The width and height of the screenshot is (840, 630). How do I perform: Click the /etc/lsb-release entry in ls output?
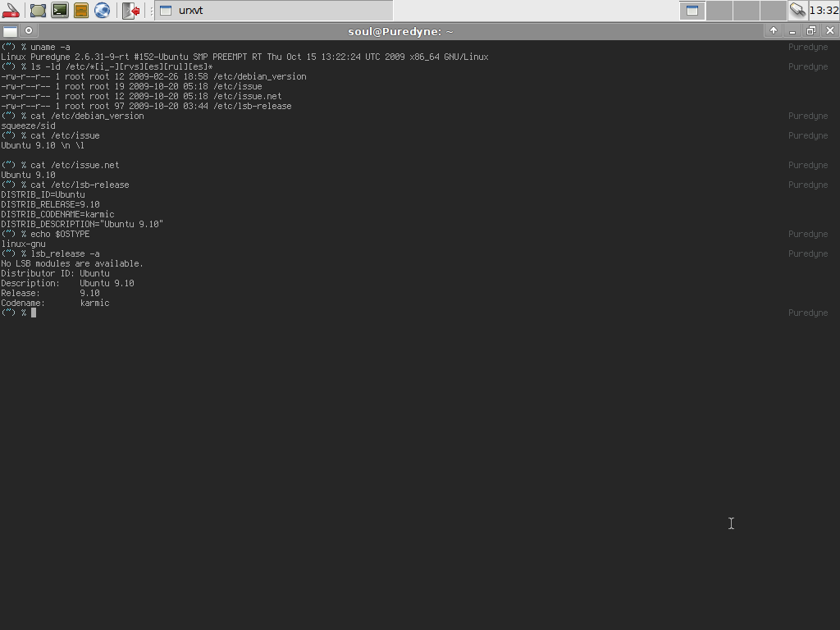(253, 106)
